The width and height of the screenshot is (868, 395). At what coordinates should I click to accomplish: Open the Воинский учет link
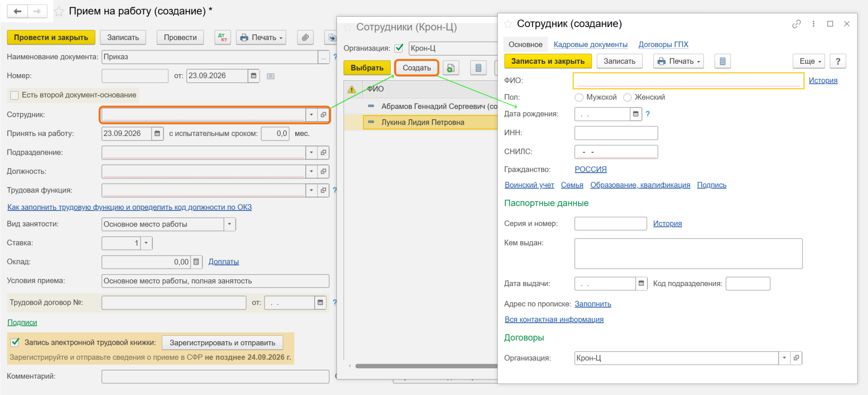(529, 185)
